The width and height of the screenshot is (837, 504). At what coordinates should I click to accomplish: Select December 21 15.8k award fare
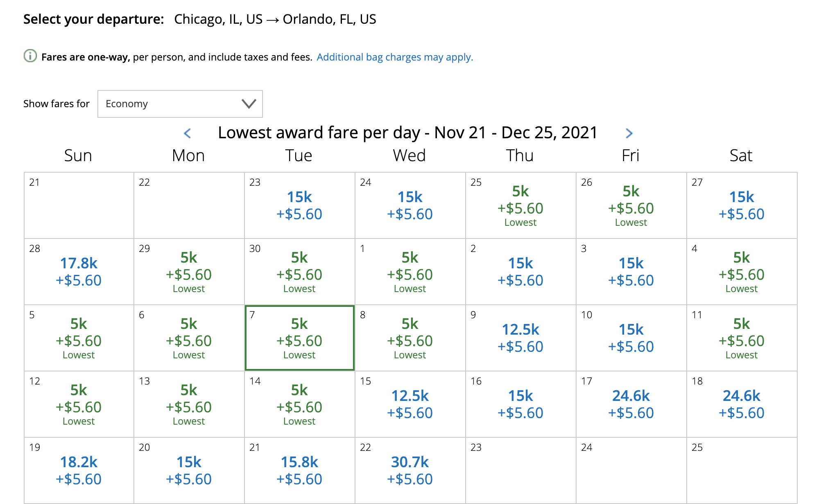coord(300,470)
